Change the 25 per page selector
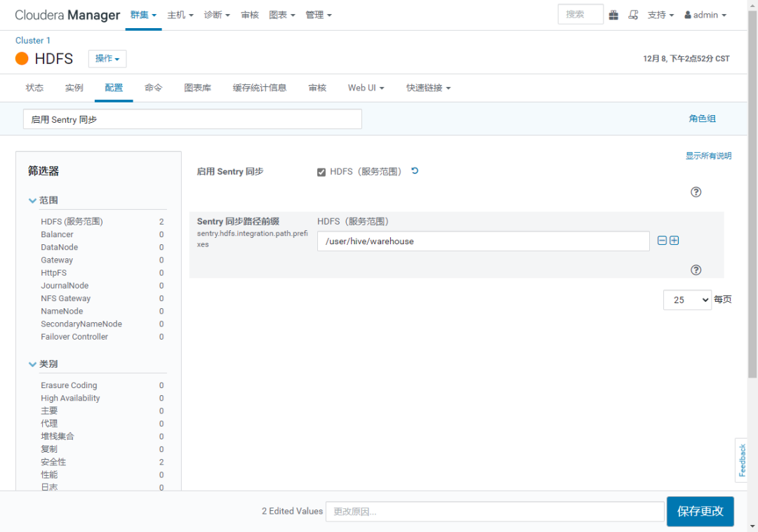Viewport: 758px width, 532px height. [x=687, y=300]
